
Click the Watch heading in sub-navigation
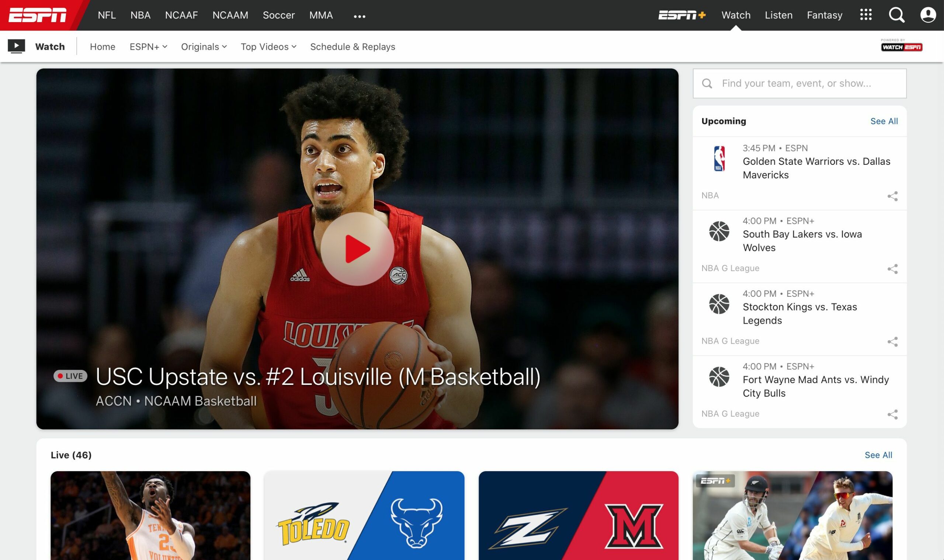click(x=50, y=47)
